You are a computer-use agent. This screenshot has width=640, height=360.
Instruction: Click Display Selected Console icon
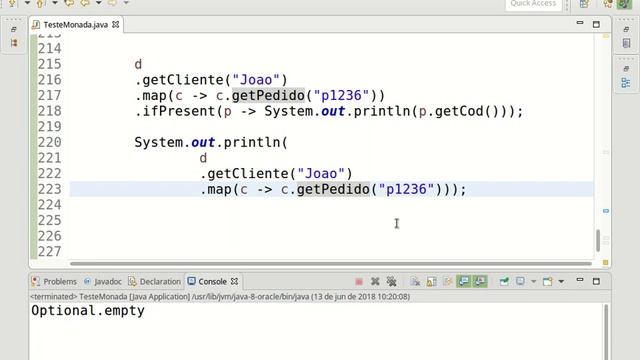(520, 282)
